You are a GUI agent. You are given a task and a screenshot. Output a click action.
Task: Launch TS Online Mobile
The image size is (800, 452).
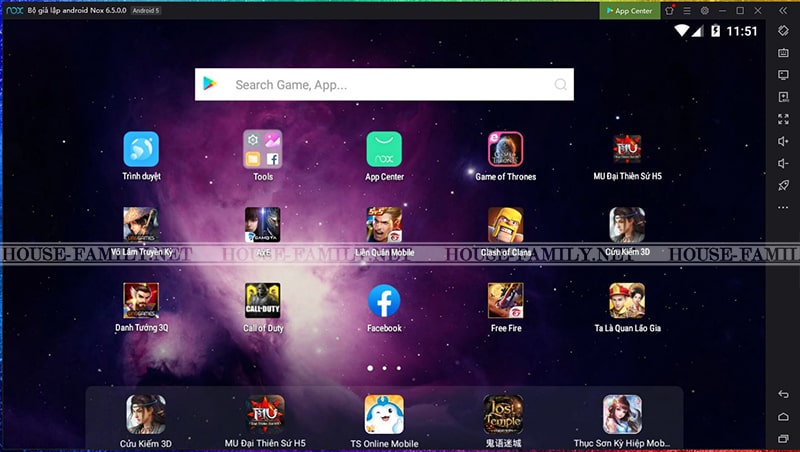(384, 414)
